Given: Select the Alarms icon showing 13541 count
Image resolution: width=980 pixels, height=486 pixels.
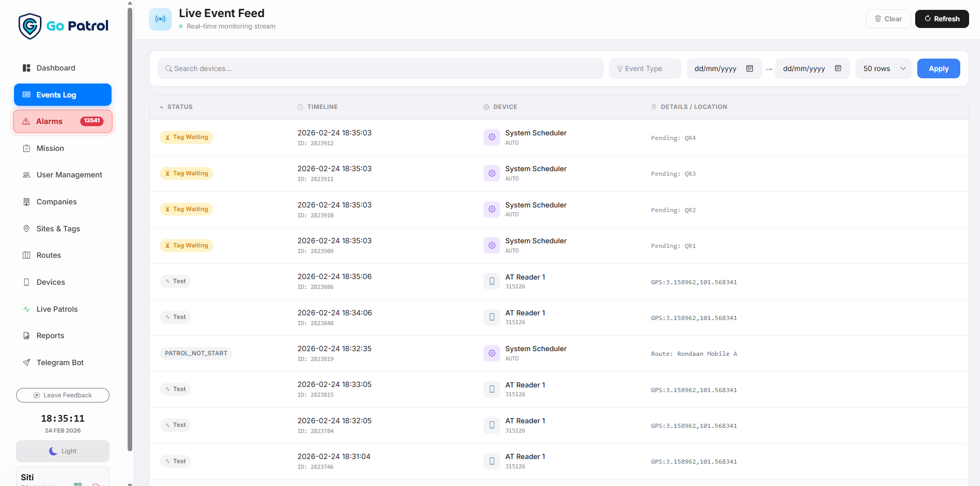Looking at the screenshot, I should (26, 121).
